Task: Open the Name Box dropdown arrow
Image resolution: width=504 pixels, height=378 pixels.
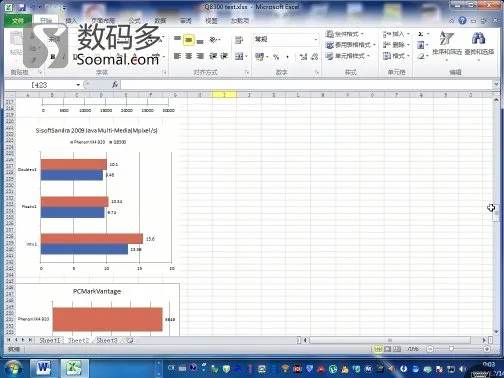Action: click(x=78, y=85)
